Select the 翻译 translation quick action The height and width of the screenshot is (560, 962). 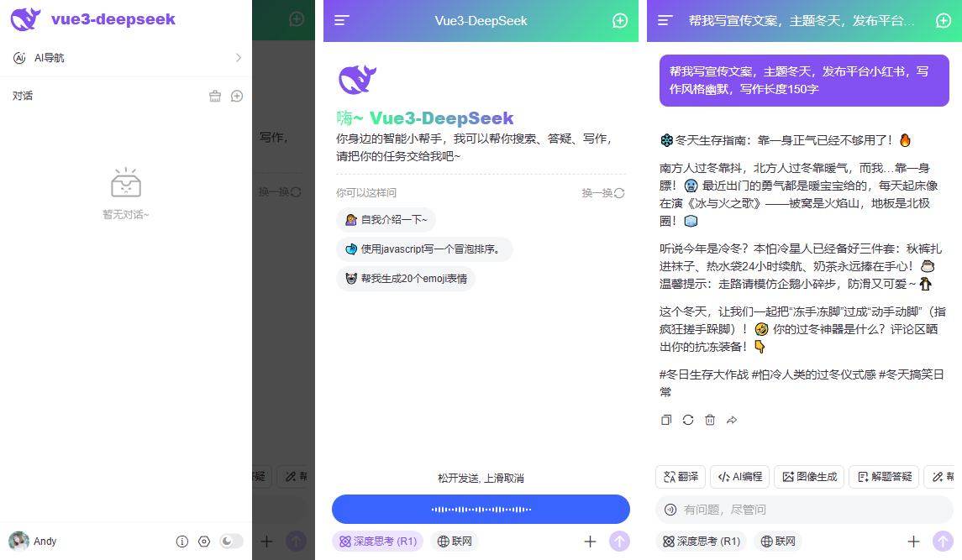pyautogui.click(x=680, y=476)
